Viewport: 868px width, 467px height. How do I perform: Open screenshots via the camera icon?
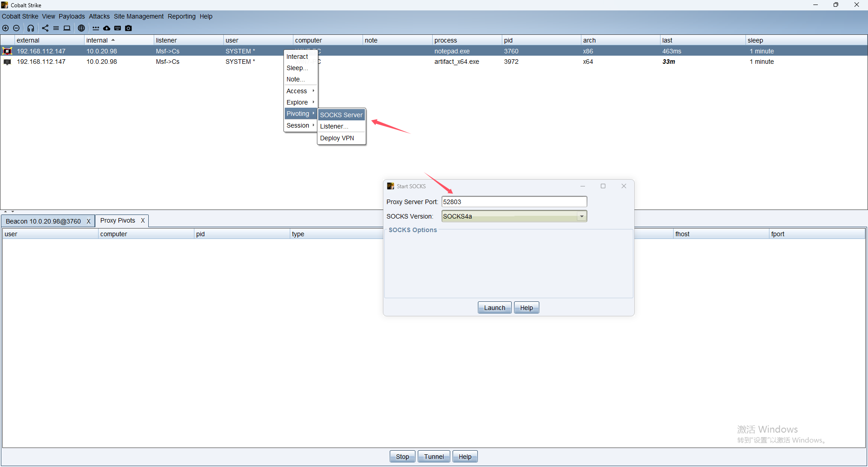click(x=128, y=28)
